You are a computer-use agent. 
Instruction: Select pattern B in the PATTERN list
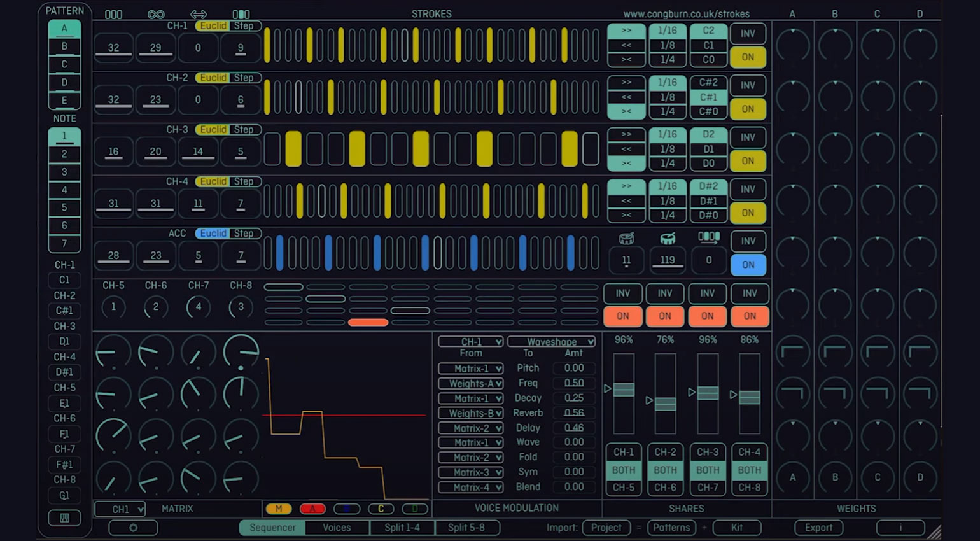coord(64,46)
